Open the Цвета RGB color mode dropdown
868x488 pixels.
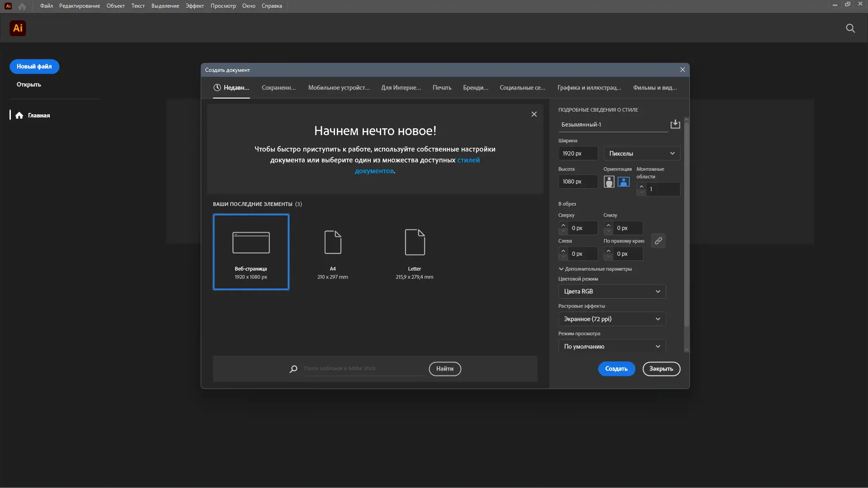[612, 291]
